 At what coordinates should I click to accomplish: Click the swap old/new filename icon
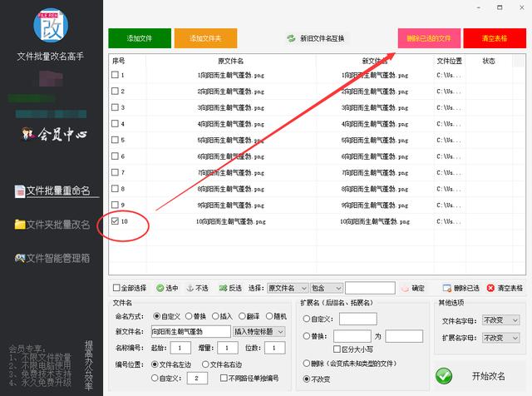pyautogui.click(x=290, y=38)
